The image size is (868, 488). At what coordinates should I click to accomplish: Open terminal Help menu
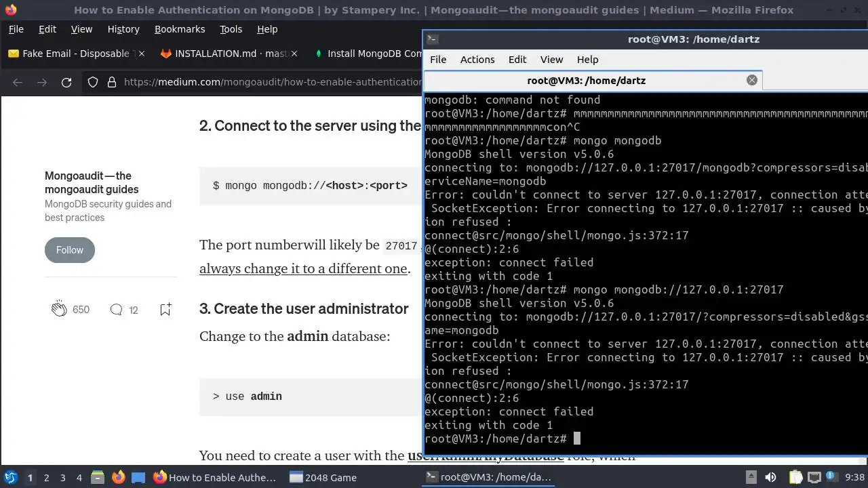[x=587, y=60]
